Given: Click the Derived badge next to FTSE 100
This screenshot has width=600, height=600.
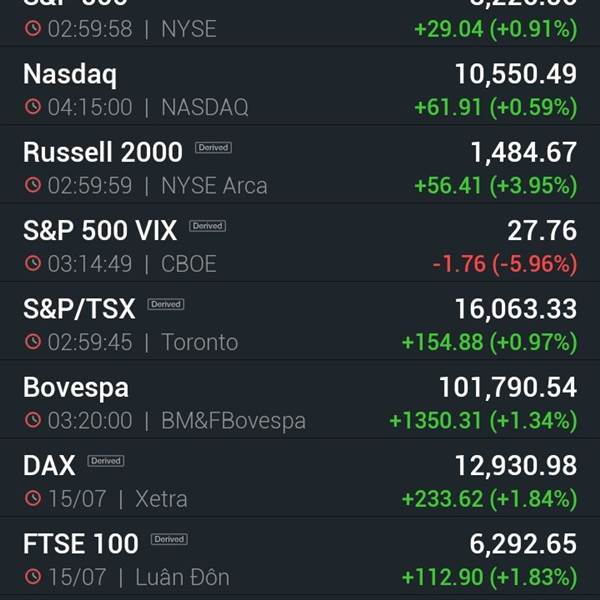Looking at the screenshot, I should (169, 539).
